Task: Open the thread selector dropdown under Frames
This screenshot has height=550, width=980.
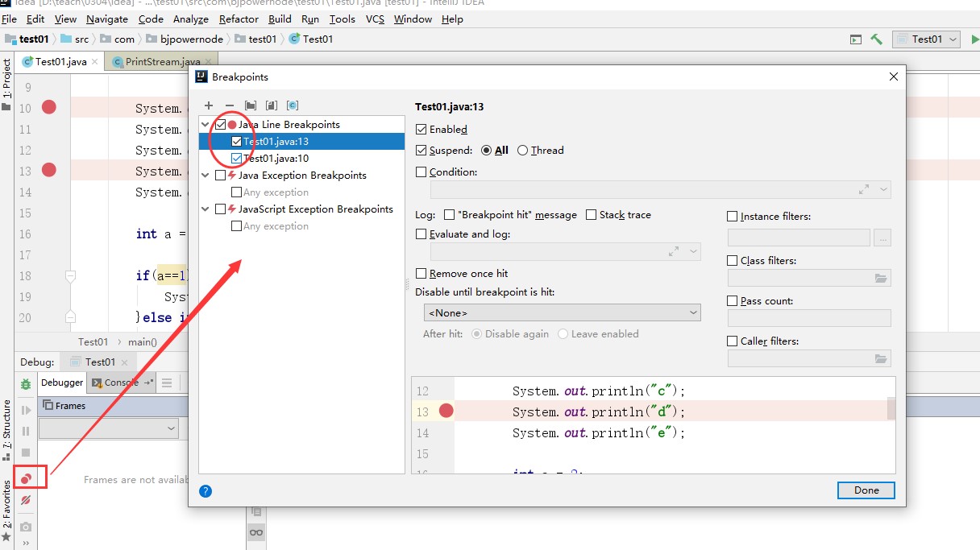Action: pyautogui.click(x=108, y=429)
